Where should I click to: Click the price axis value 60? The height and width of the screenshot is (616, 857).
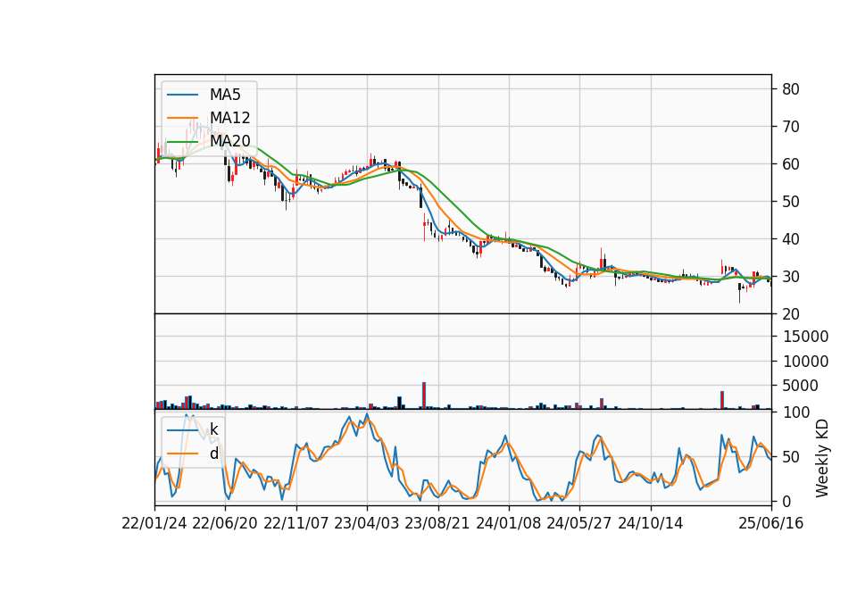click(x=790, y=164)
